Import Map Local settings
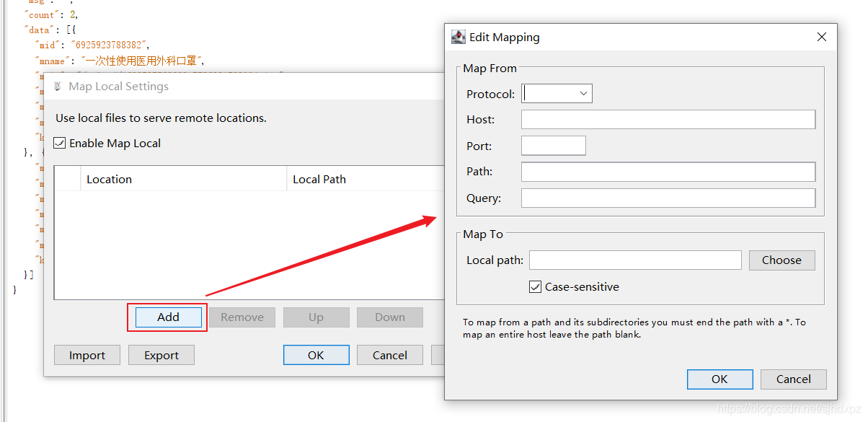The width and height of the screenshot is (868, 422). pos(87,355)
